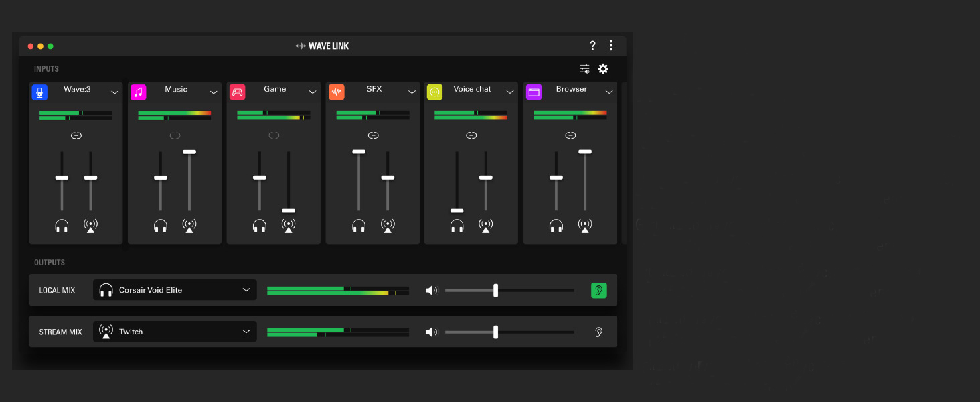The width and height of the screenshot is (980, 402).
Task: Mute Browser stream broadcast output
Action: pyautogui.click(x=585, y=226)
